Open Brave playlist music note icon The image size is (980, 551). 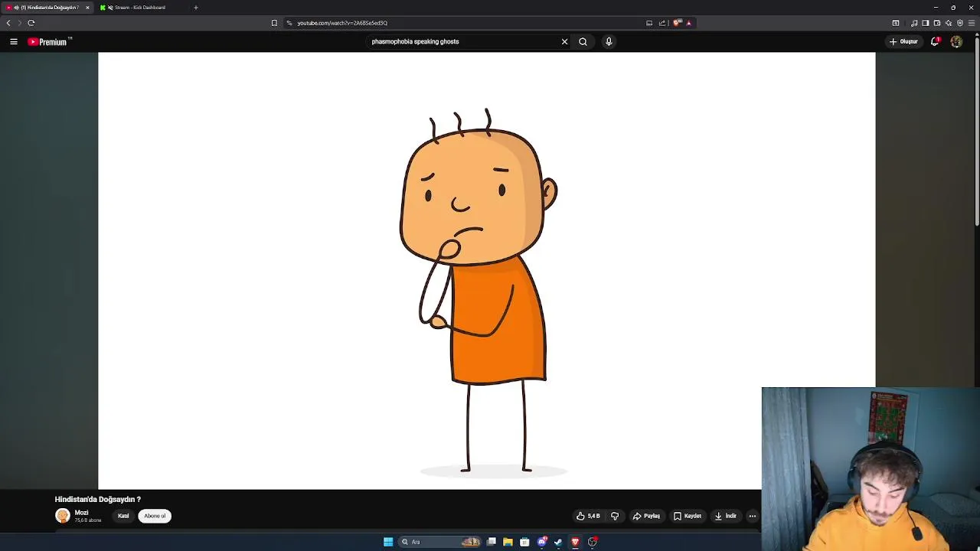pos(914,23)
